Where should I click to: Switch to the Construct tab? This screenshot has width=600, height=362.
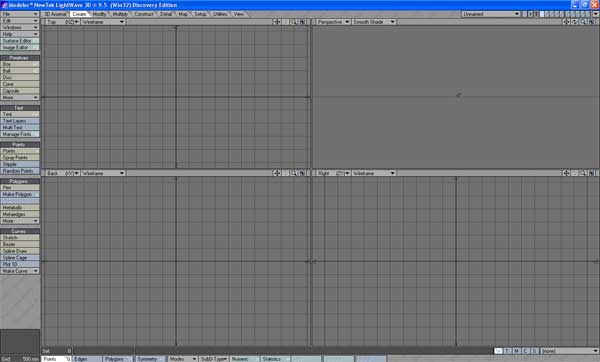tap(144, 14)
